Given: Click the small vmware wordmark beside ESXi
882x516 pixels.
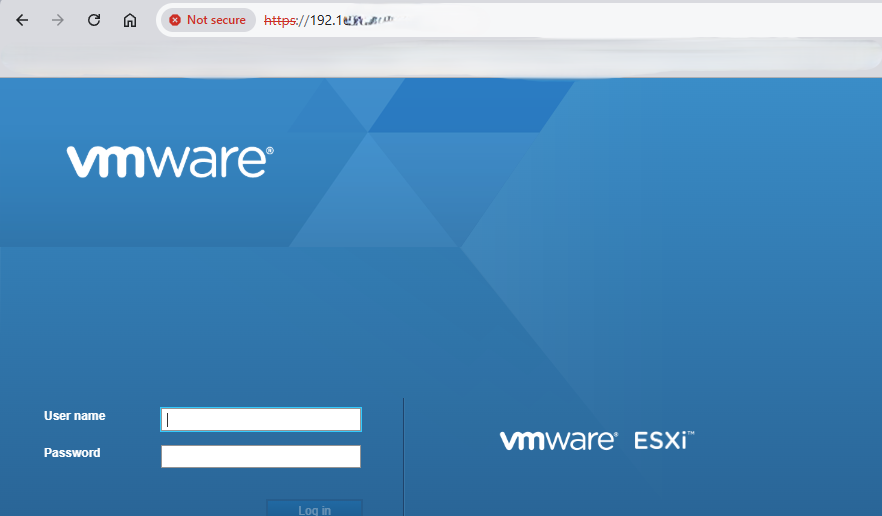Looking at the screenshot, I should click(x=558, y=441).
